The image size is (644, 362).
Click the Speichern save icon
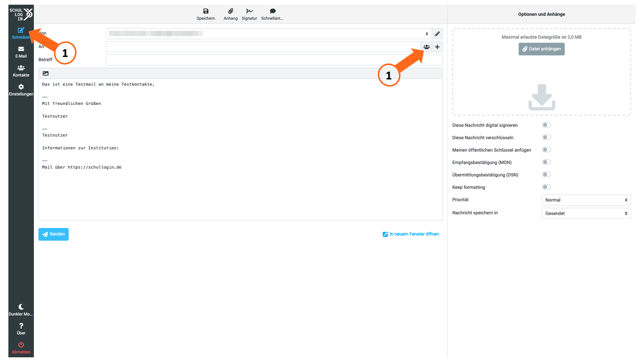click(206, 11)
